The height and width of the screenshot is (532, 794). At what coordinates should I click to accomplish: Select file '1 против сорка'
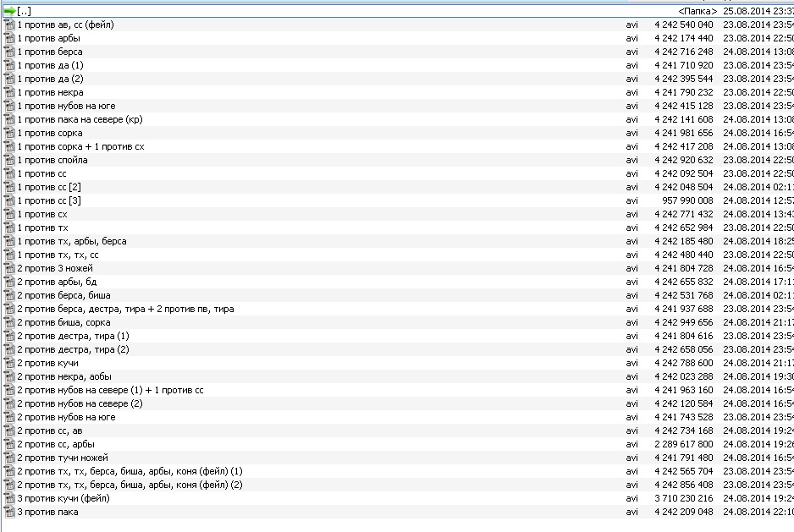point(50,133)
